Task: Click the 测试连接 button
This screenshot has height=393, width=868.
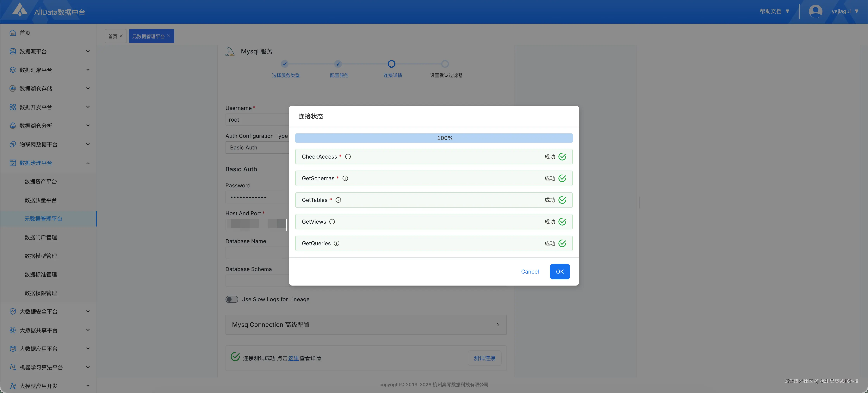Action: (x=484, y=358)
